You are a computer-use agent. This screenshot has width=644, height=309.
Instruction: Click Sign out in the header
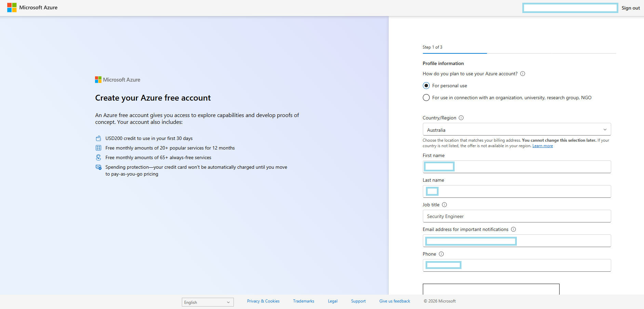[631, 8]
